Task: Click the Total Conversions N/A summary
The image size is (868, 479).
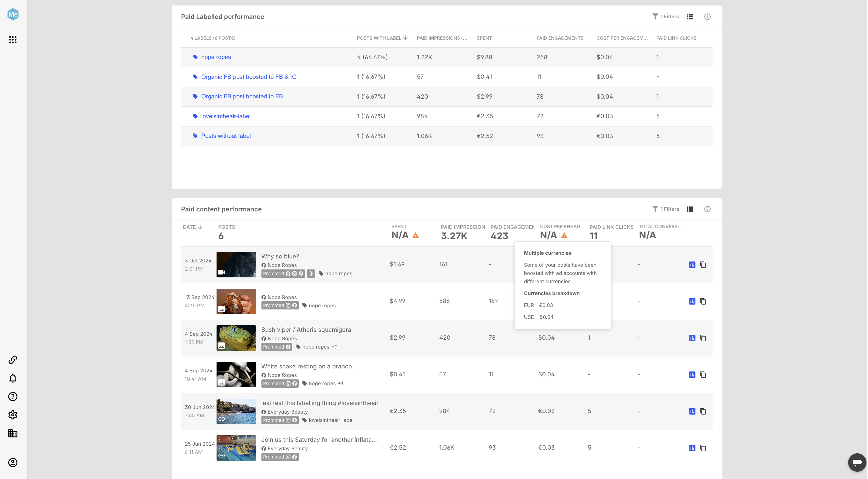Action: click(x=647, y=235)
